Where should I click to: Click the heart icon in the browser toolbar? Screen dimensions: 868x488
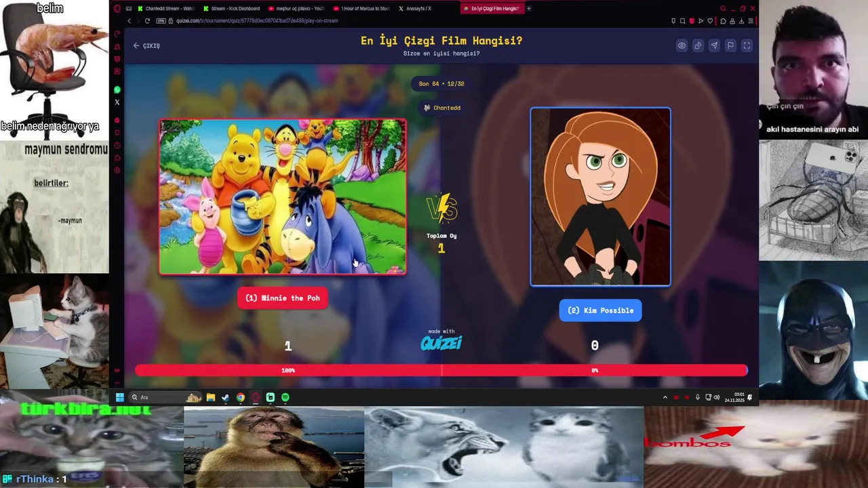pos(711,21)
